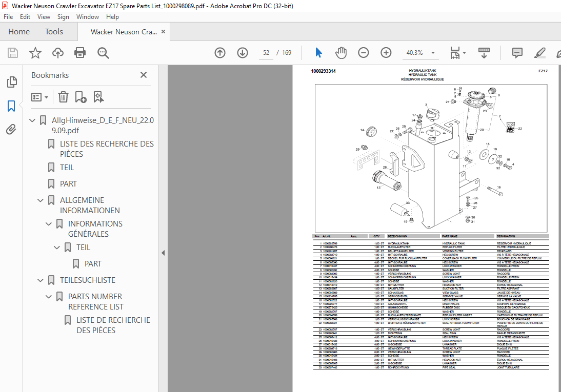This screenshot has width=561, height=392.
Task: Activate the Selection tool arrow
Action: click(318, 53)
